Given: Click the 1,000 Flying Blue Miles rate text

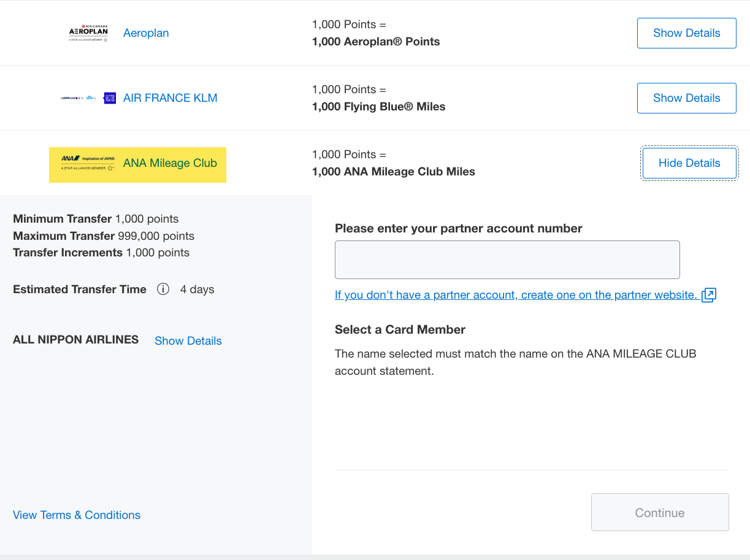Looking at the screenshot, I should 379,107.
